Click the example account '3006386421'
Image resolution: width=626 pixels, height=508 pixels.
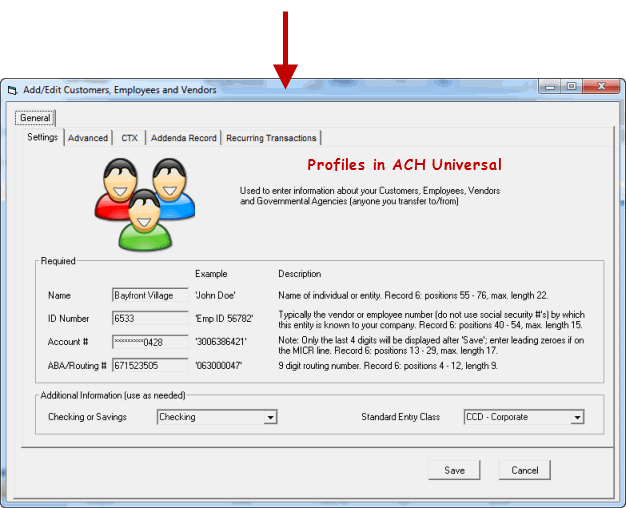(x=221, y=342)
